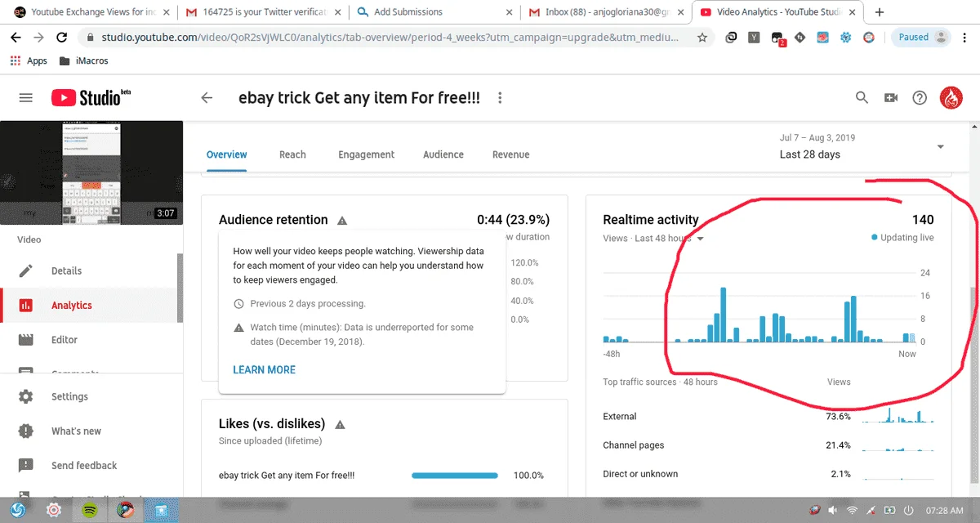Click the likes 100.0% progress bar
The image size is (980, 523).
pos(455,475)
